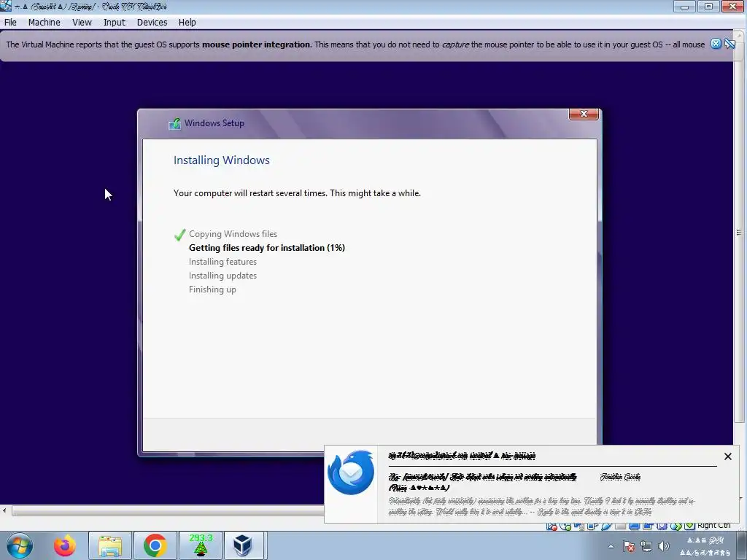This screenshot has width=747, height=560.
Task: Open the Input menu
Action: point(115,23)
